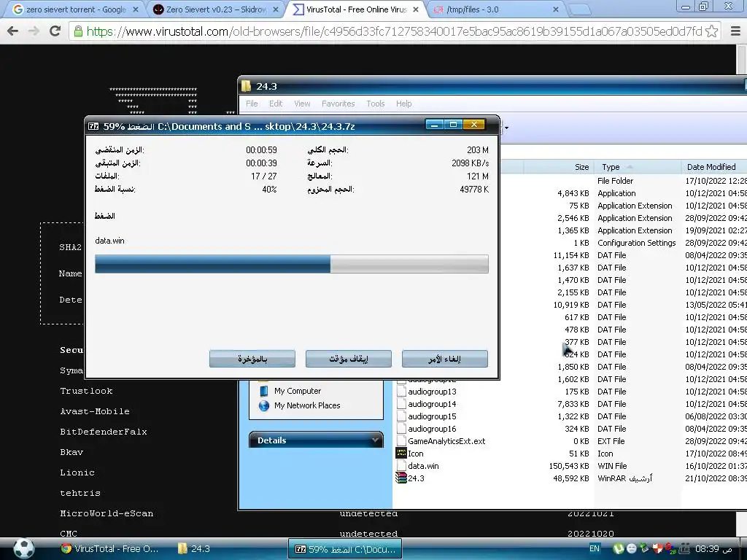Open the Help menu in 24.3 window
The image size is (747, 560).
[x=403, y=104]
